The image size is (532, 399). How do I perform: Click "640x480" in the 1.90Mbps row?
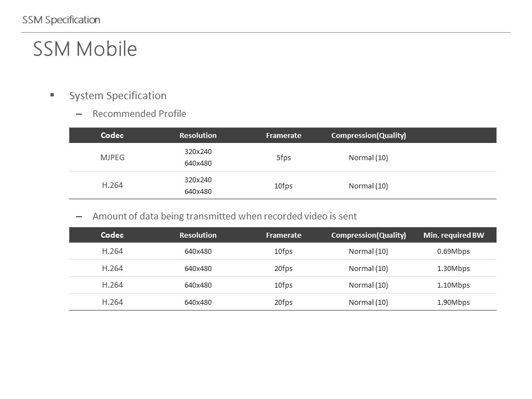pyautogui.click(x=198, y=303)
